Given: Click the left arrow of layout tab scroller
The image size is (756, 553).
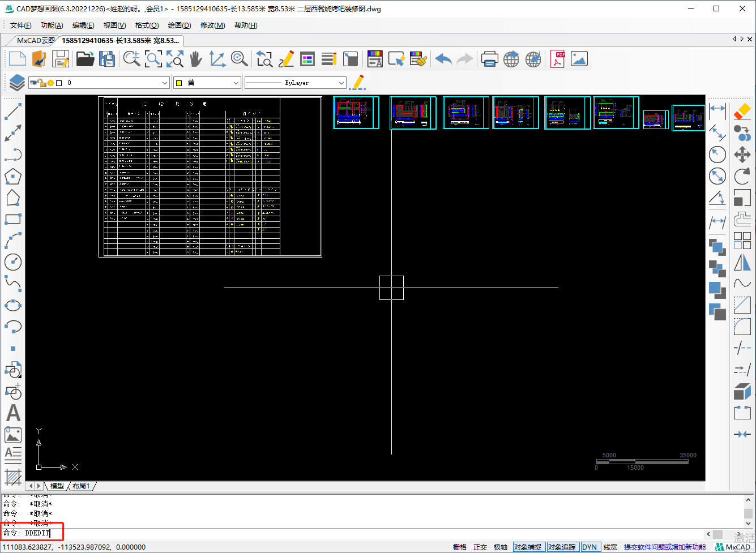Looking at the screenshot, I should pyautogui.click(x=31, y=486).
